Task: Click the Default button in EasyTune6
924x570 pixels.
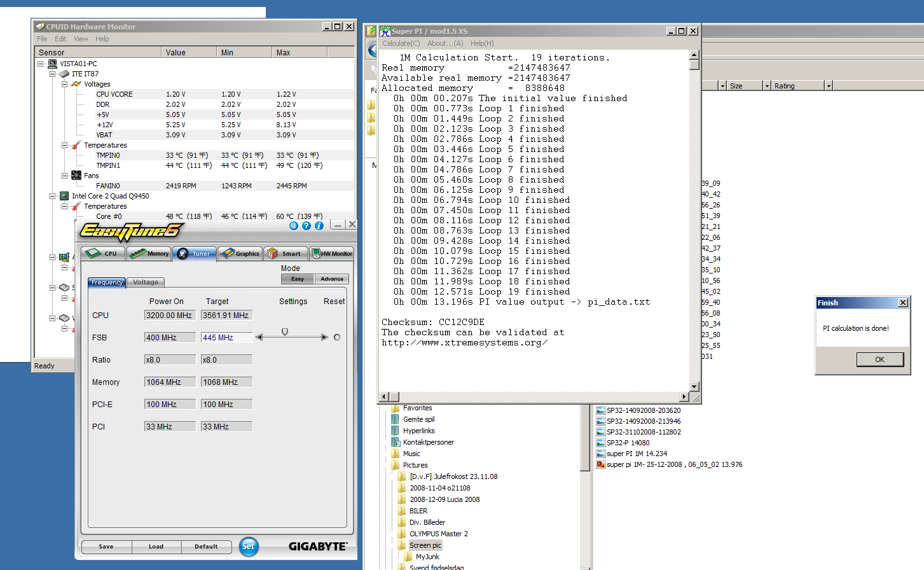Action: (206, 546)
